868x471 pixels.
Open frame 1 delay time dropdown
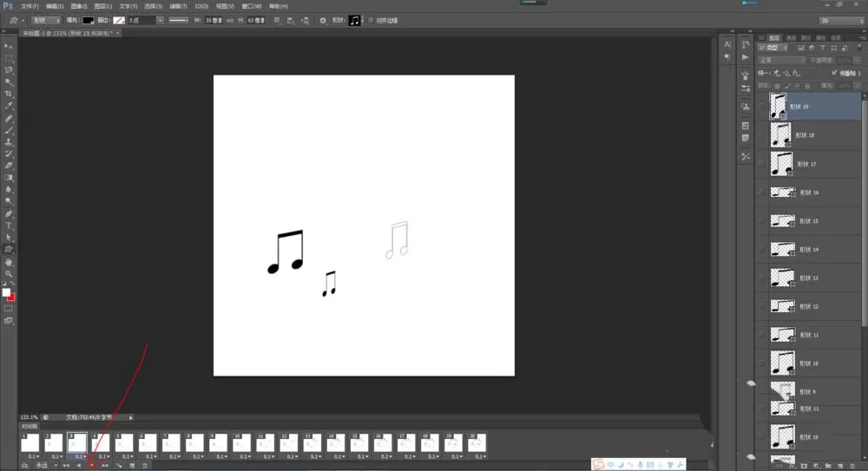(33, 456)
